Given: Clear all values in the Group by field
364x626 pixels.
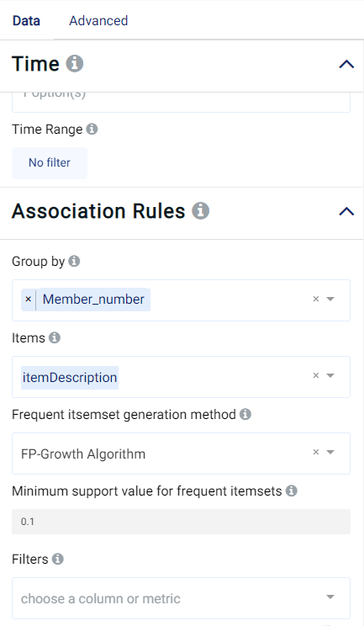Looking at the screenshot, I should pos(316,299).
